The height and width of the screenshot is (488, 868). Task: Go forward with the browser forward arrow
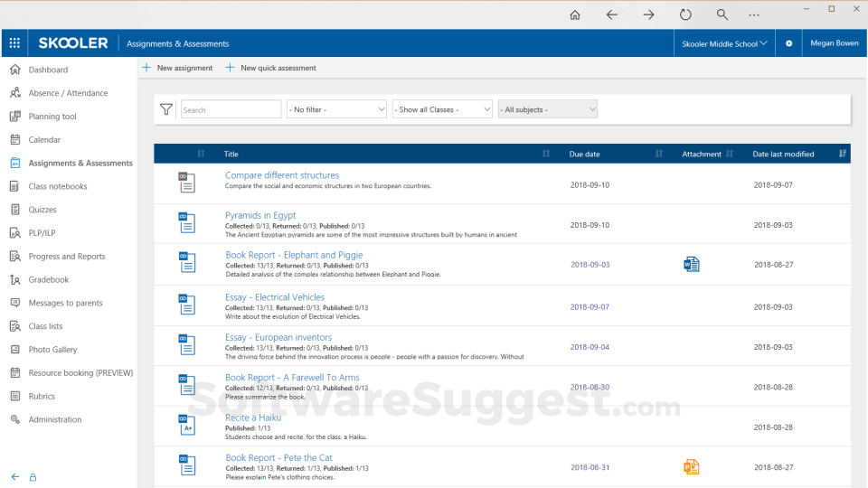(x=649, y=15)
